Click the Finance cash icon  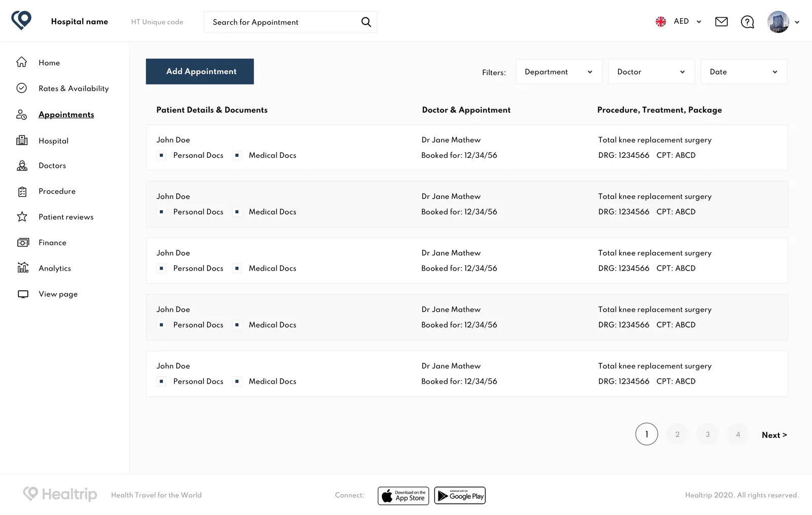coord(23,243)
